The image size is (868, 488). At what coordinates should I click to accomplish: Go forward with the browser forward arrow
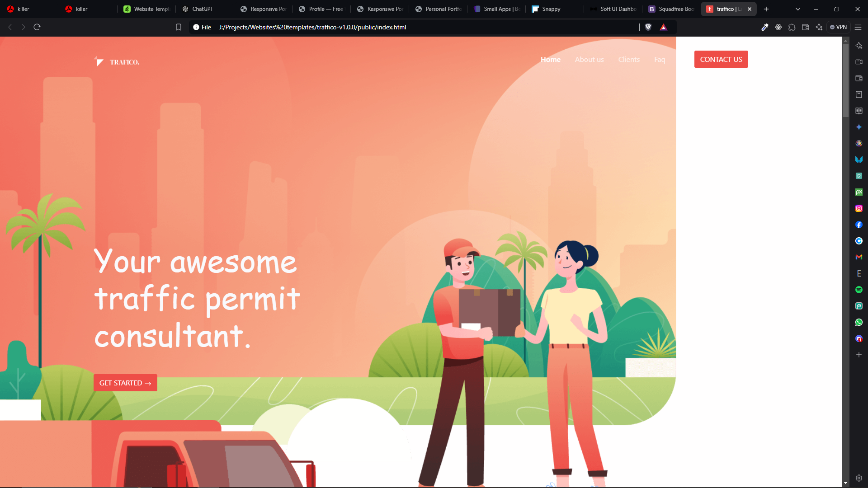tap(24, 27)
